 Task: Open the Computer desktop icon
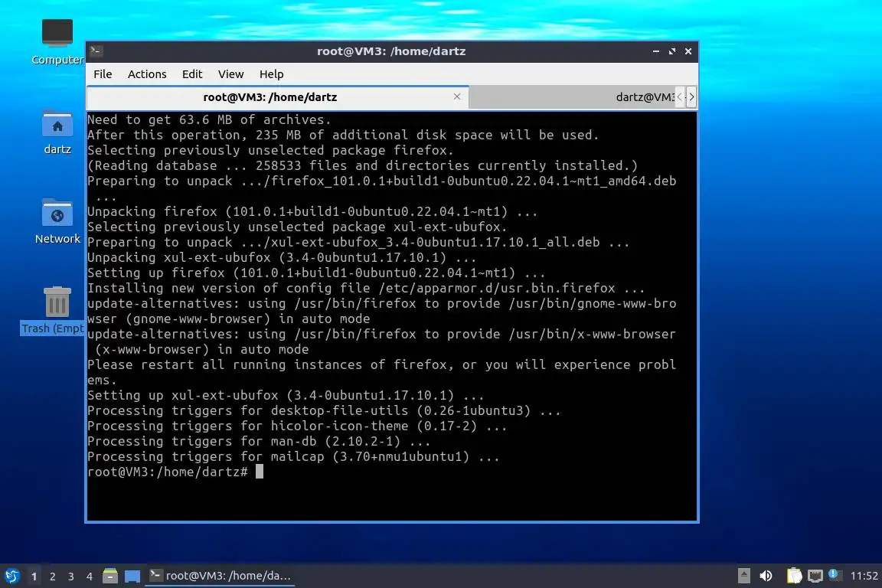tap(57, 41)
